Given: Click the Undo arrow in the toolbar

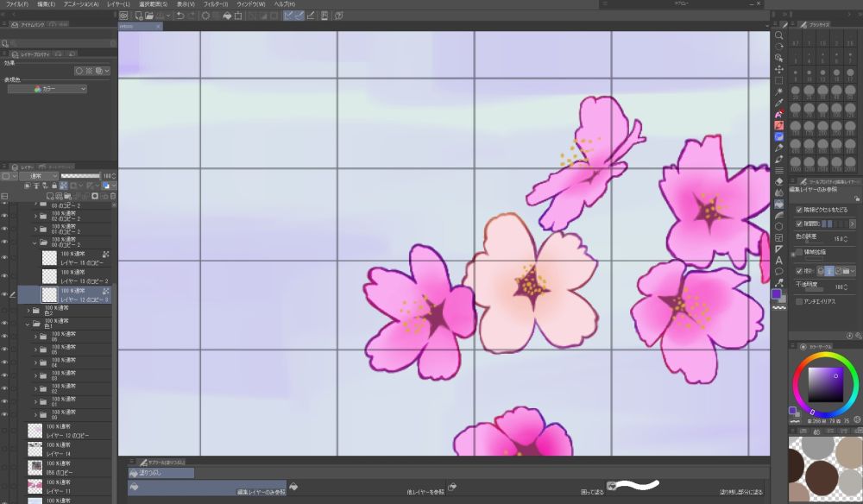Looking at the screenshot, I should point(180,16).
